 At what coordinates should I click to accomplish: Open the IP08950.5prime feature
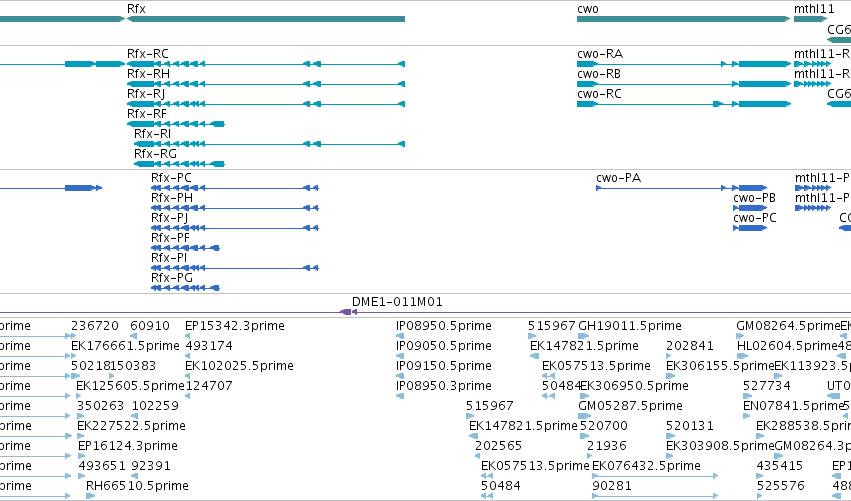[x=444, y=326]
